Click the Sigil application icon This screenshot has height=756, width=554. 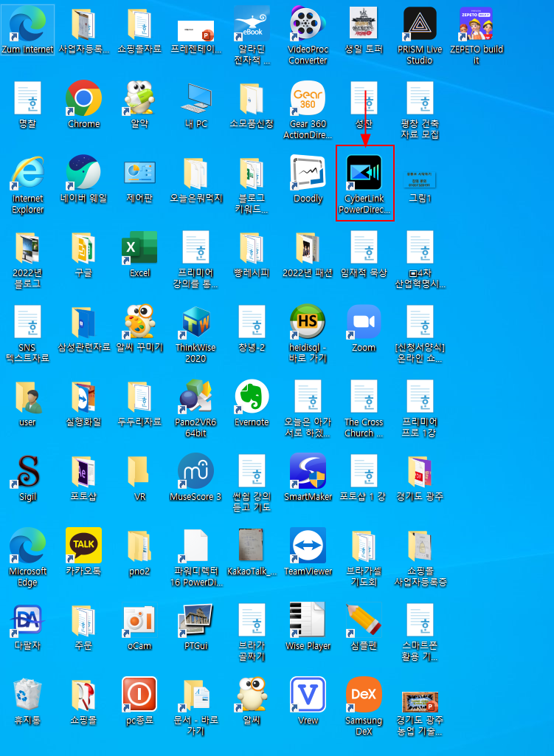point(27,471)
